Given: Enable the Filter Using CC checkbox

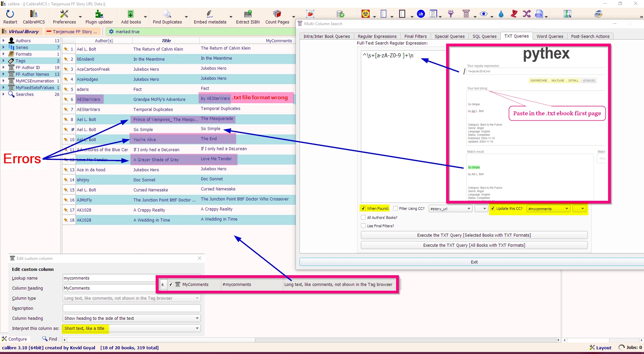Looking at the screenshot, I should (x=395, y=209).
